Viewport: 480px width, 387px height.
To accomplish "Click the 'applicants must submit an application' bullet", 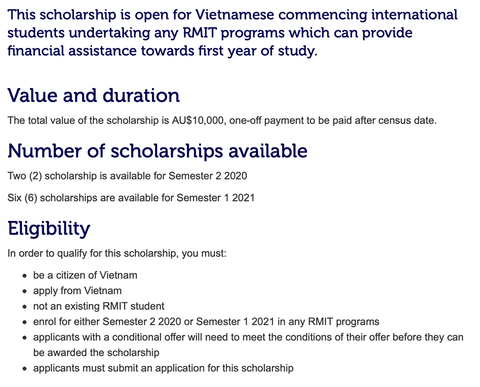I will click(163, 368).
